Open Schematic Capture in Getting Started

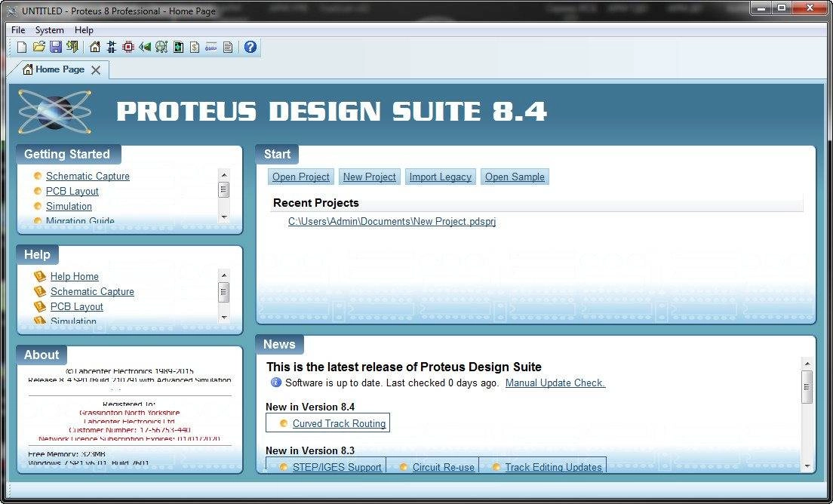(88, 177)
